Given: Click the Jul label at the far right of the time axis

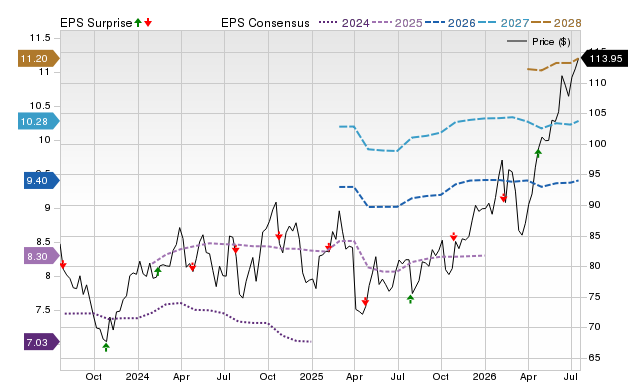Looking at the screenshot, I should pos(571,376).
